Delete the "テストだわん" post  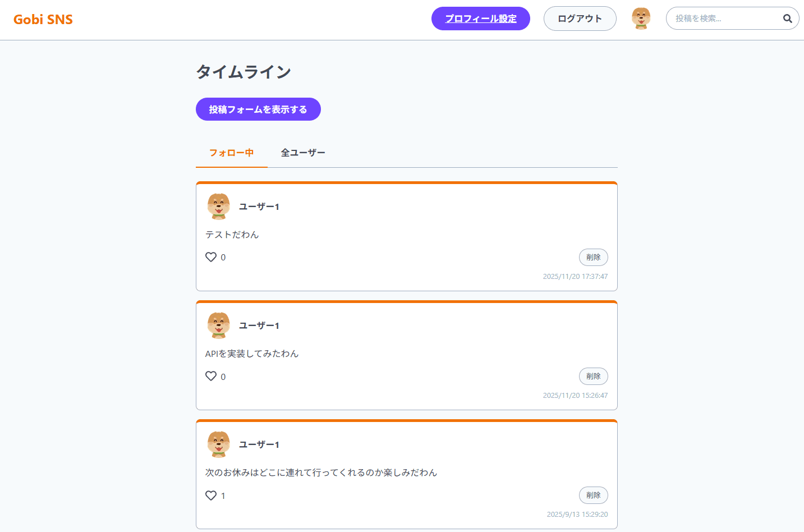(x=593, y=257)
